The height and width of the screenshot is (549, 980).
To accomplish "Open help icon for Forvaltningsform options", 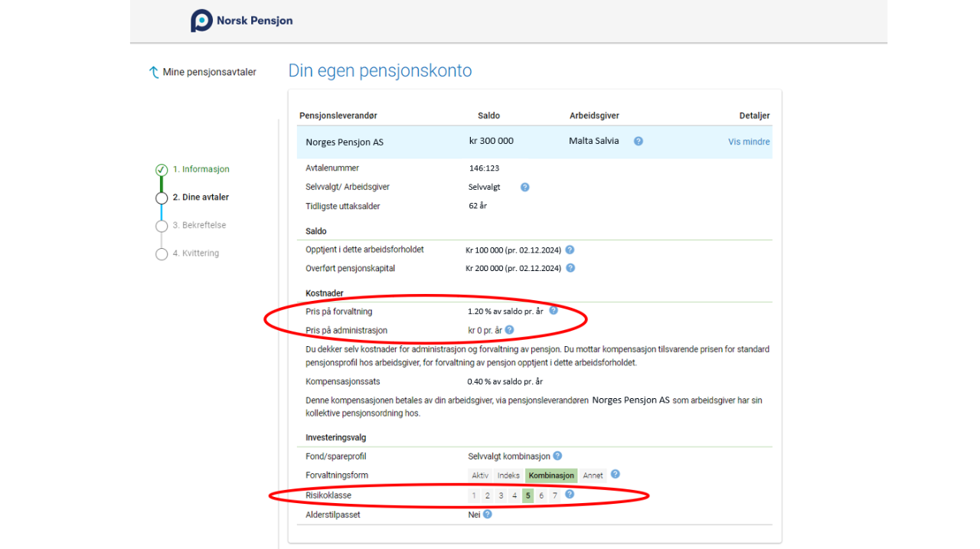I will point(615,475).
